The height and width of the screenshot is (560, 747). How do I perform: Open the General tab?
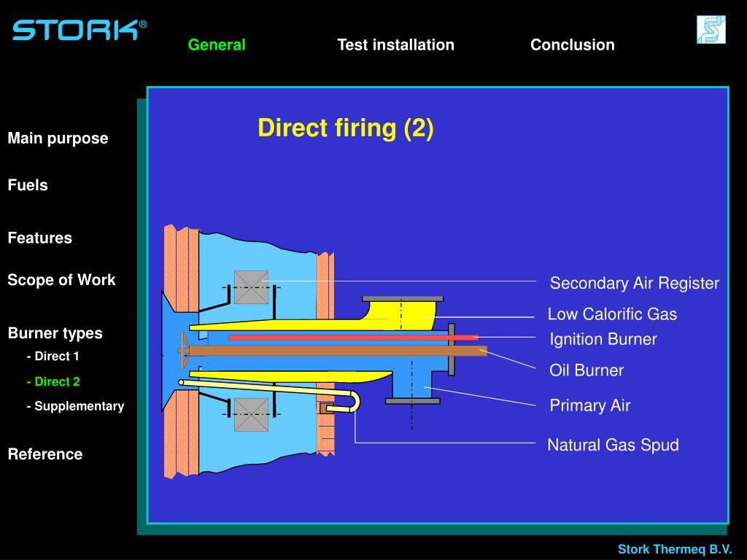[x=217, y=45]
